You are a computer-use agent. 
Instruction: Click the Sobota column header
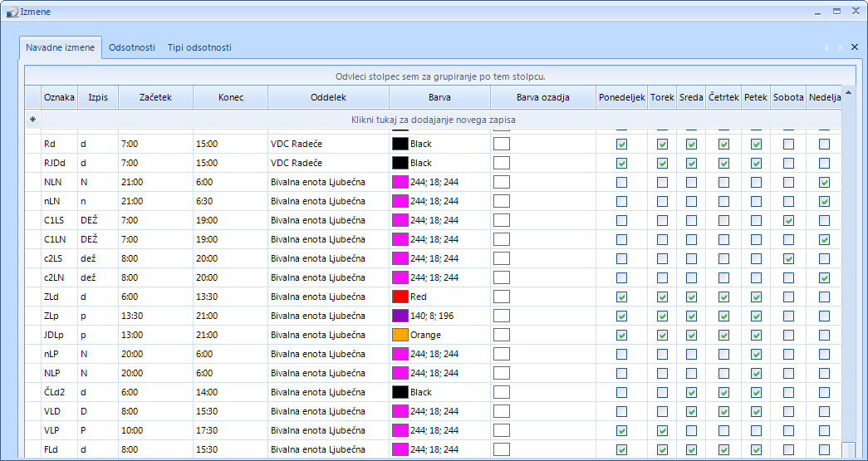[788, 97]
